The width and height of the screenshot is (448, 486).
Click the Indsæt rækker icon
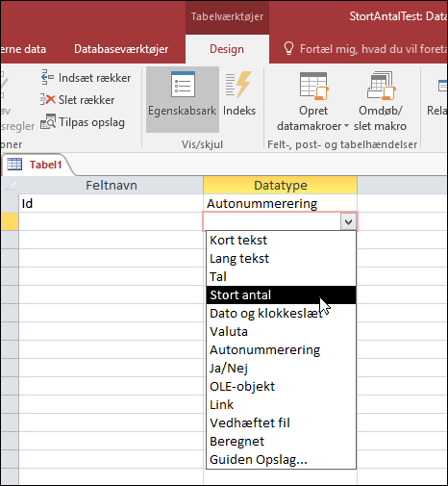[x=48, y=77]
